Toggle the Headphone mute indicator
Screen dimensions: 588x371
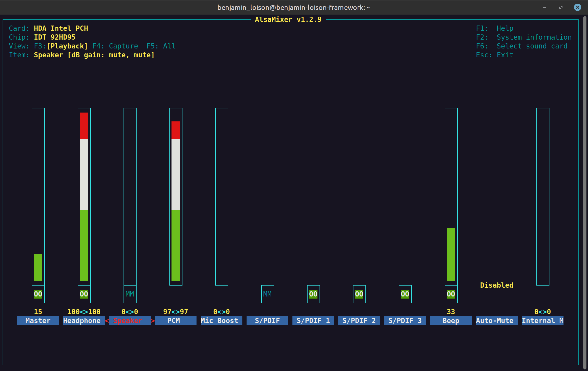pos(84,294)
